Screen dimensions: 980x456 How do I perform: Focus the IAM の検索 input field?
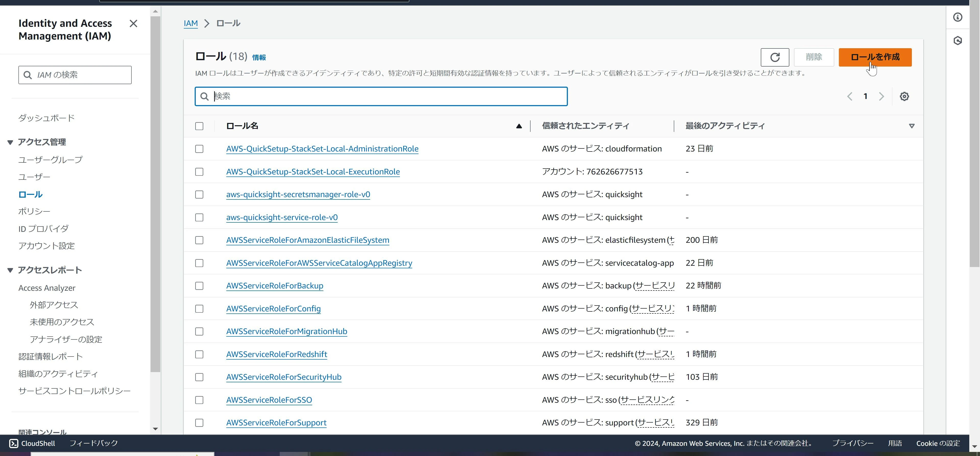point(75,75)
